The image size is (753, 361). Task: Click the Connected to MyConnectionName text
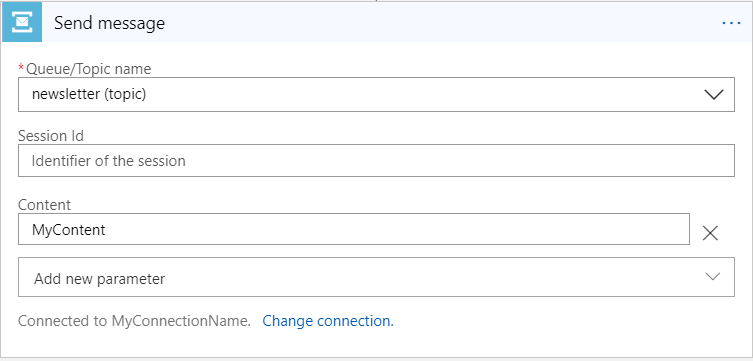pyautogui.click(x=134, y=321)
